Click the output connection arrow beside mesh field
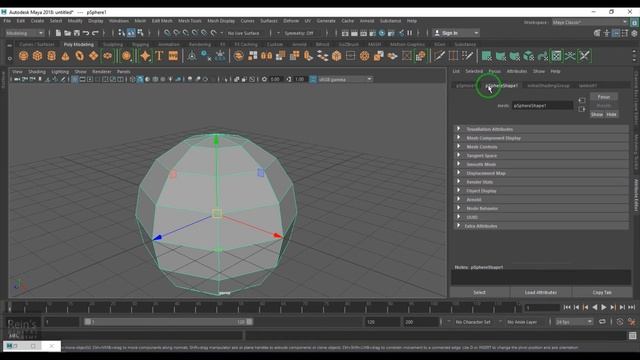Image resolution: width=640 pixels, height=360 pixels. (x=582, y=109)
